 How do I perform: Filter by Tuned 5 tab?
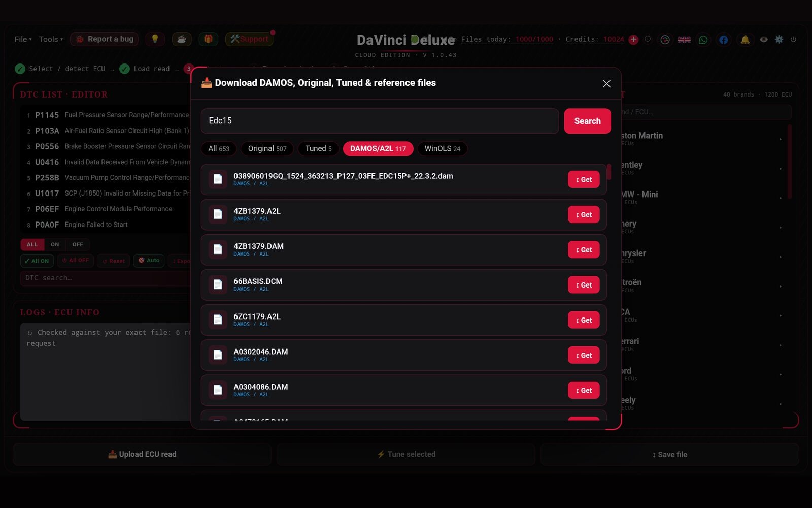click(318, 149)
